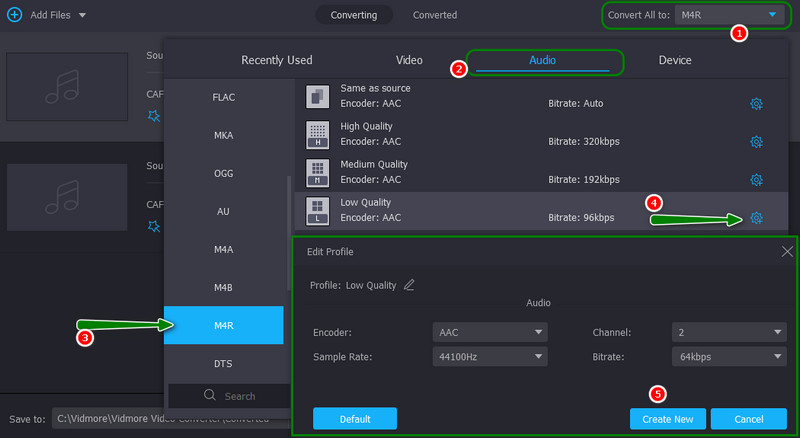This screenshot has width=800, height=438.
Task: Open settings gear for Same as source
Action: coord(756,103)
